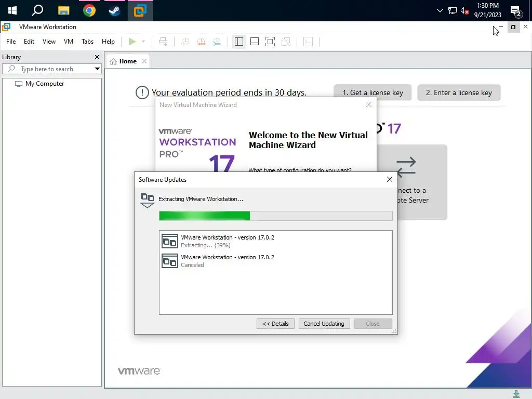532x399 pixels.
Task: Click Enter a license key button
Action: (459, 92)
